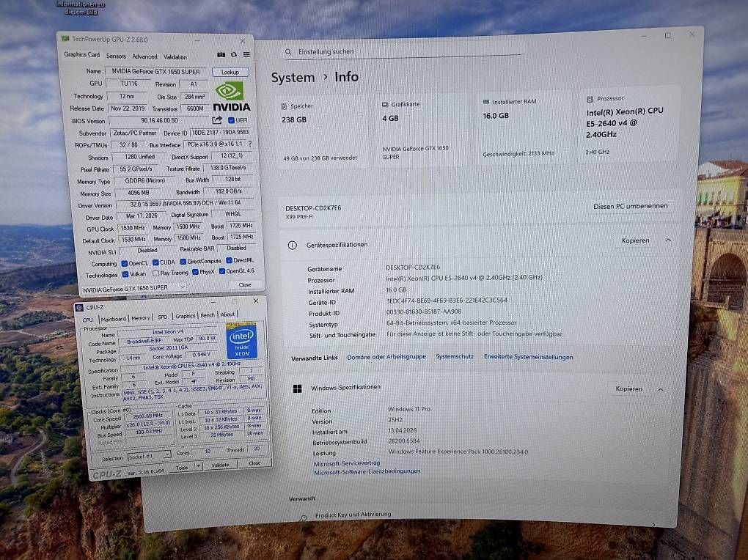This screenshot has width=748, height=560.
Task: Open the GPU-Z hamburger menu
Action: tap(246, 55)
